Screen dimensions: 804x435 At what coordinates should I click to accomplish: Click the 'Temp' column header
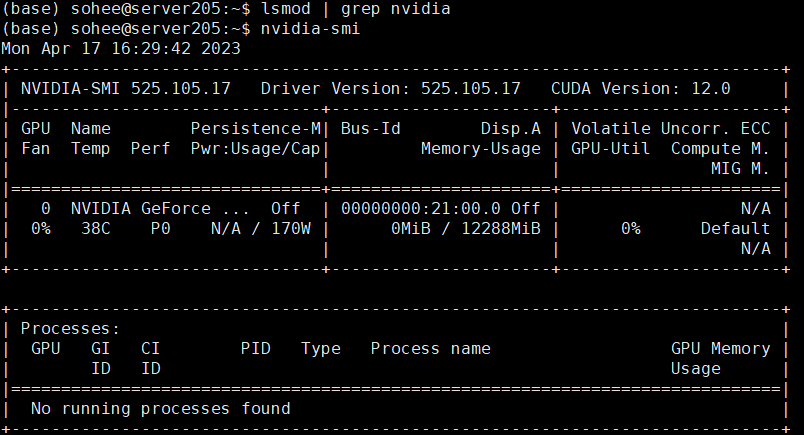pyautogui.click(x=91, y=149)
